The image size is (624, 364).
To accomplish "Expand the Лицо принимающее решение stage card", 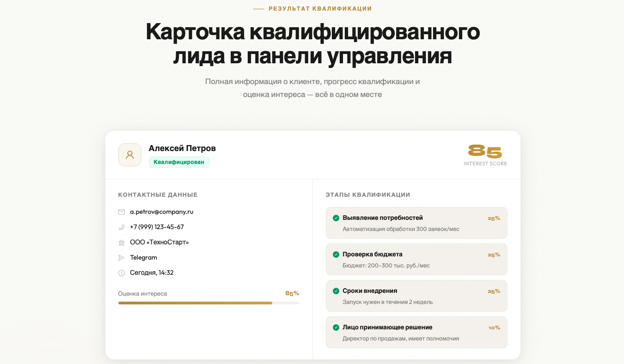I will click(x=416, y=332).
